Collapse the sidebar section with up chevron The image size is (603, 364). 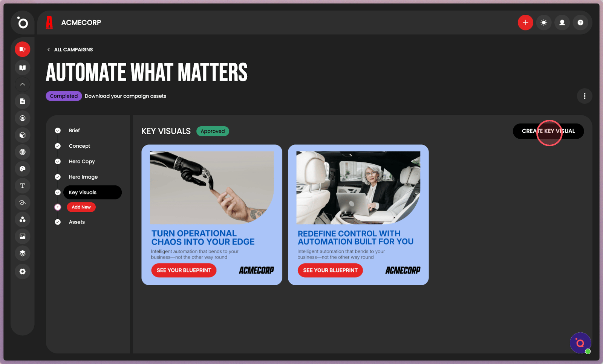pyautogui.click(x=23, y=84)
